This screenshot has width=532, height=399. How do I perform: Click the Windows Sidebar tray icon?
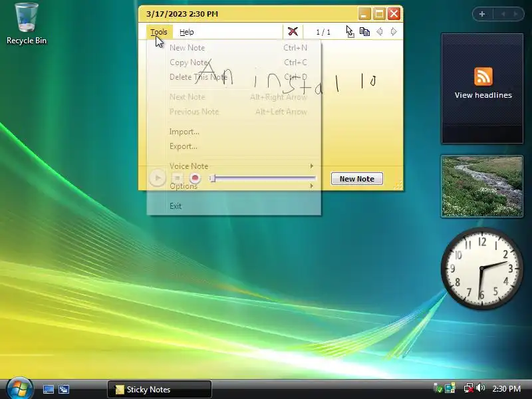pos(450,388)
